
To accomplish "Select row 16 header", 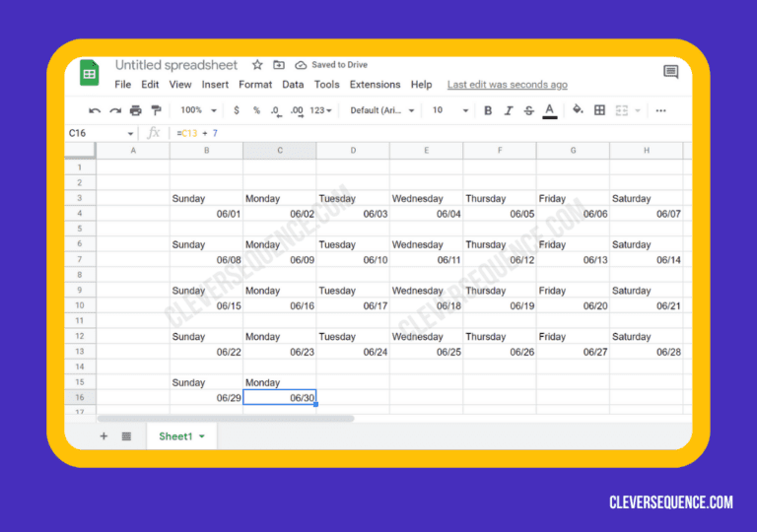I will point(80,397).
